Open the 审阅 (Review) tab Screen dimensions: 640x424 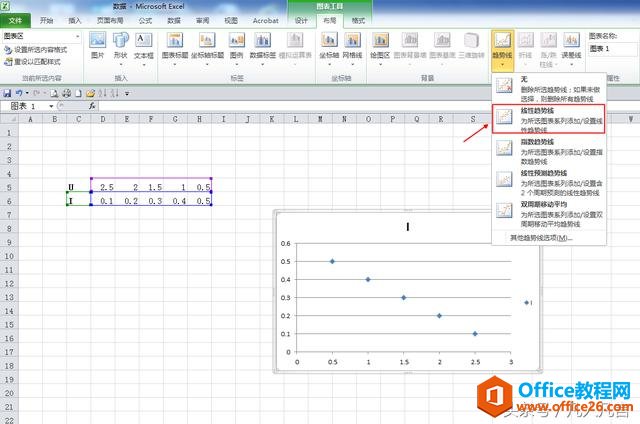(202, 20)
